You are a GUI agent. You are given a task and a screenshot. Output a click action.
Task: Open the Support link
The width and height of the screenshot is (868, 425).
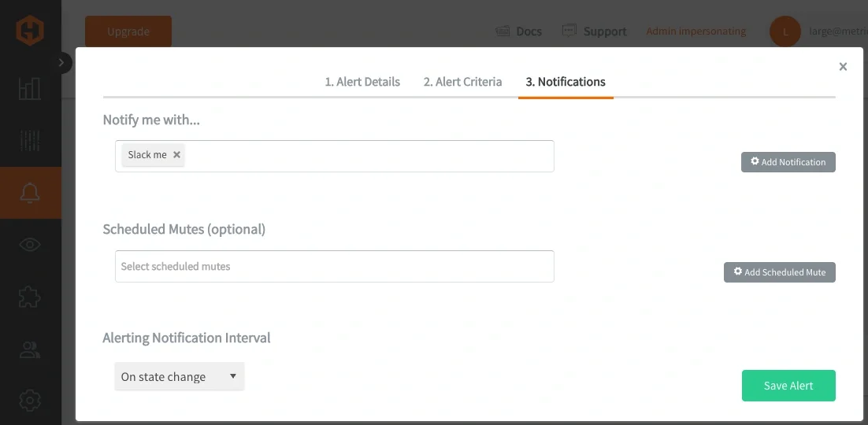pos(595,31)
